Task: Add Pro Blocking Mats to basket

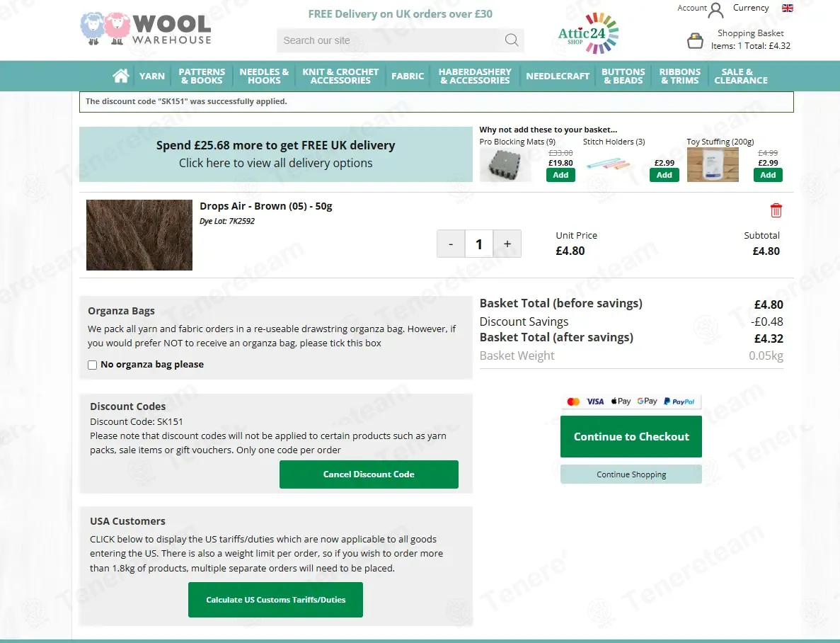Action: click(x=560, y=175)
